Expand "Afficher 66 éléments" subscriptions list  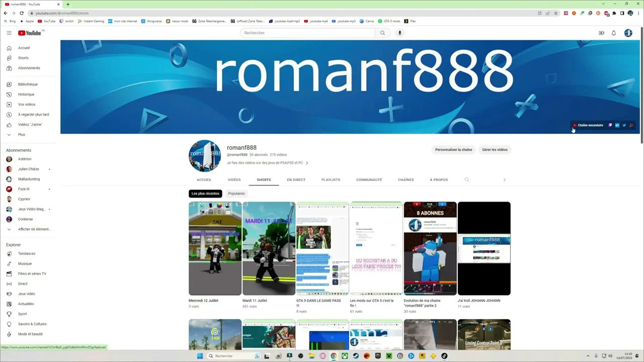[x=34, y=229]
